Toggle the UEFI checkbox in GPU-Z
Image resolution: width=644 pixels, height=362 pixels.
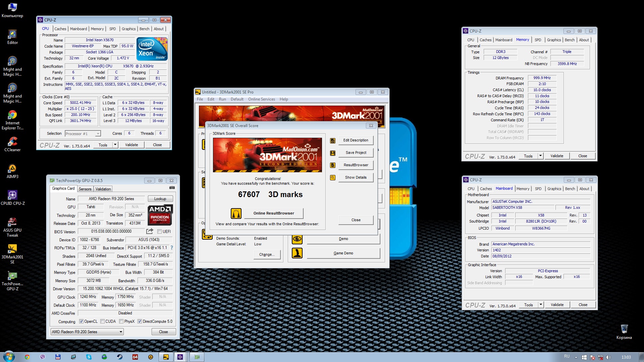[160, 232]
